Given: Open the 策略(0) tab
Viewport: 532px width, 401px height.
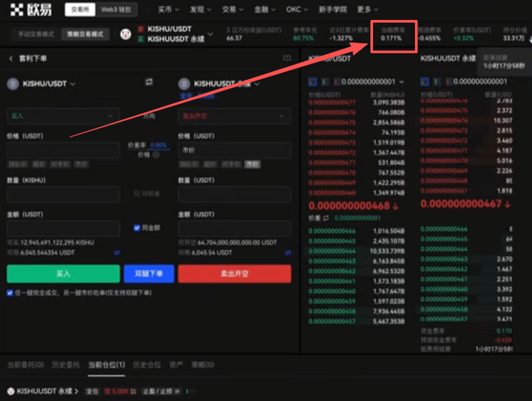Looking at the screenshot, I should point(203,364).
